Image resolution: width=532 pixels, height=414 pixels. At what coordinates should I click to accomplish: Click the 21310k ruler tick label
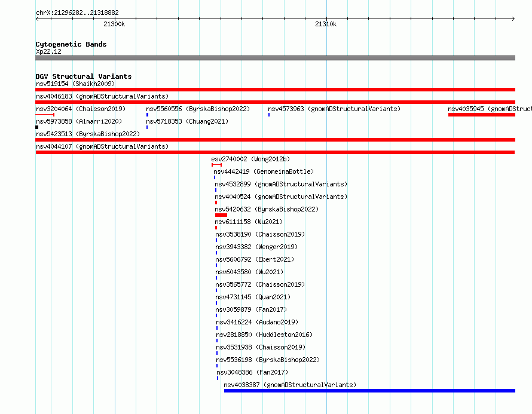[326, 24]
